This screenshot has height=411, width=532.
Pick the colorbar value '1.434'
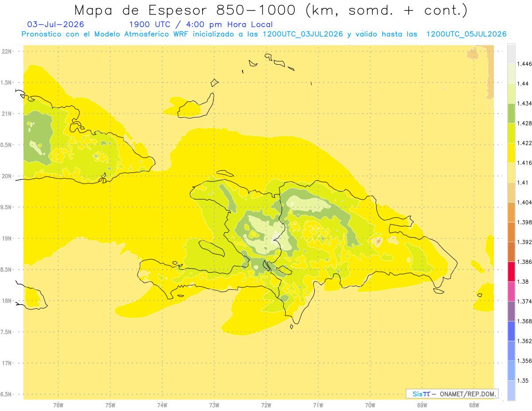[x=525, y=103]
